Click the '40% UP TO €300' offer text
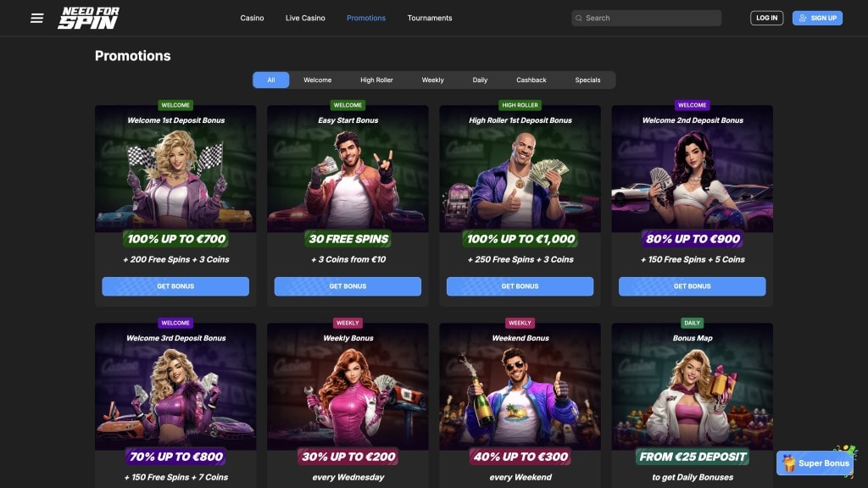 point(520,457)
